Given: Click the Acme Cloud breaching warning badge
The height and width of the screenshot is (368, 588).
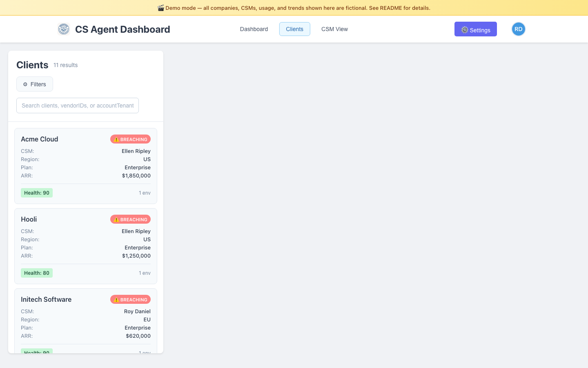Looking at the screenshot, I should click(130, 139).
